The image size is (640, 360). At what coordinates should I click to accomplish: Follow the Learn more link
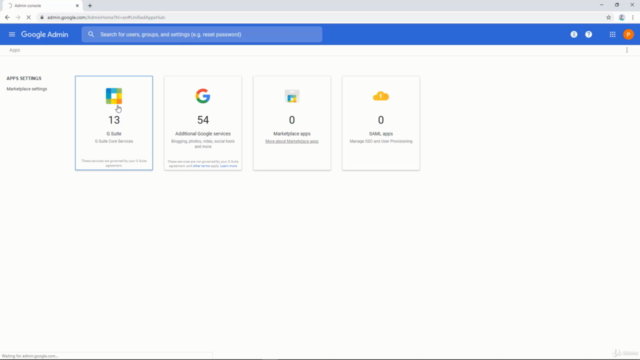(x=229, y=166)
